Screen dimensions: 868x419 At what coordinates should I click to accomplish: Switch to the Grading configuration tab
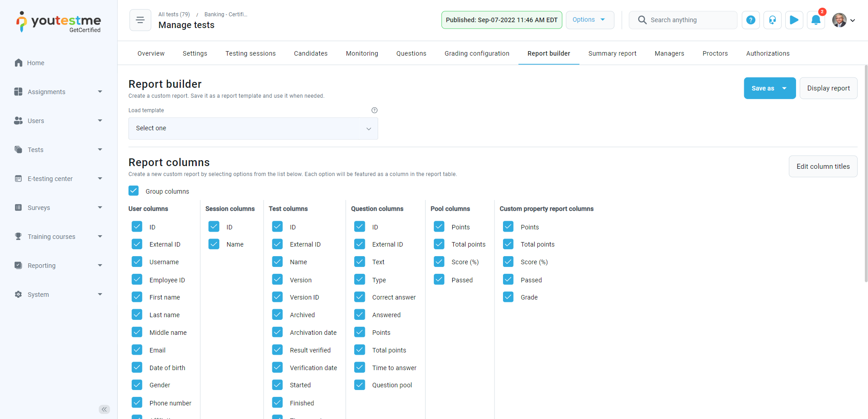(477, 53)
